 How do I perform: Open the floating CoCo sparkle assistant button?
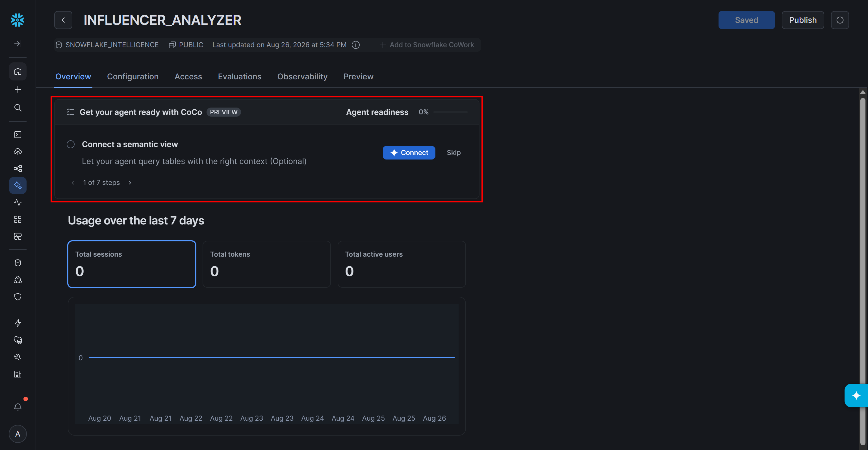click(x=856, y=396)
